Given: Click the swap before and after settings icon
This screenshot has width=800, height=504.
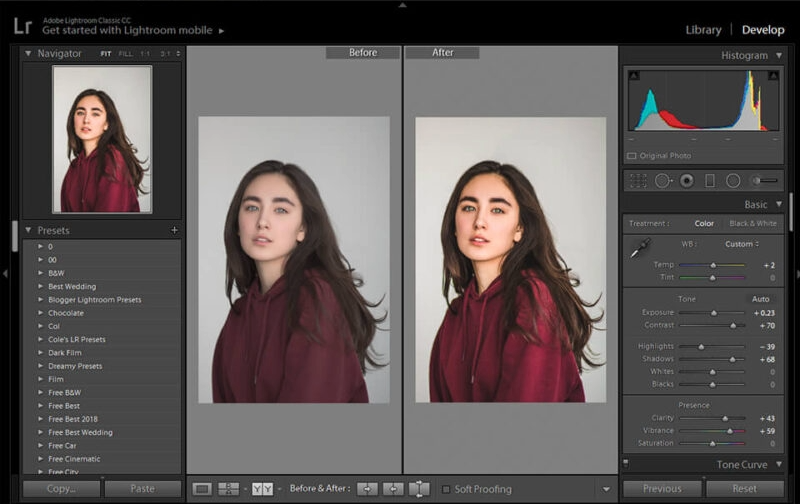Looking at the screenshot, I should [x=419, y=489].
